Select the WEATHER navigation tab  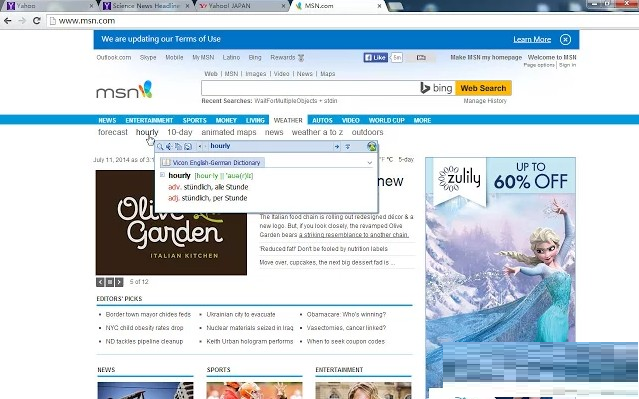[x=288, y=120]
